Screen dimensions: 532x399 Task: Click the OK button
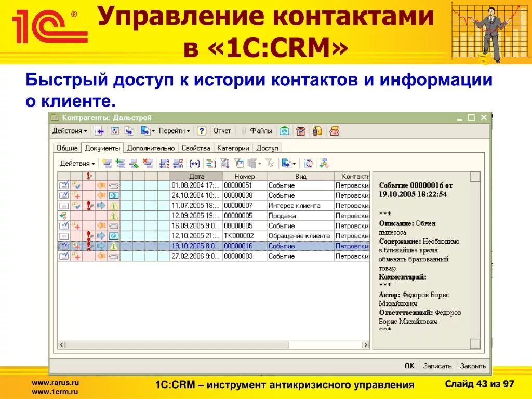point(409,366)
